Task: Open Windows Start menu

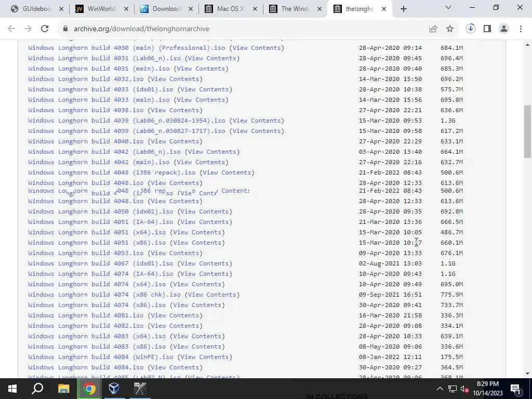Action: click(x=12, y=389)
